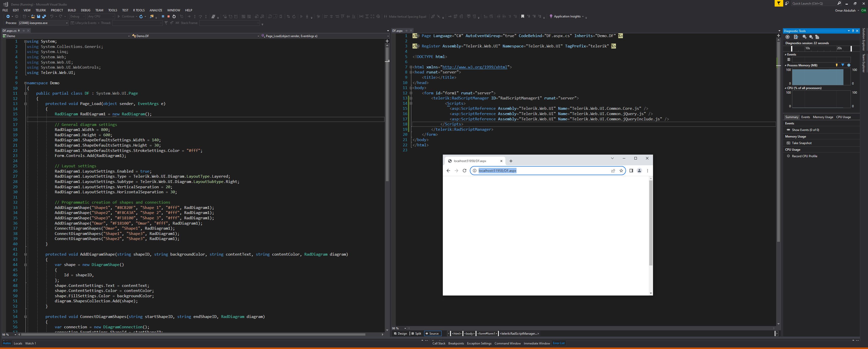Pause execution with Break All icon

tap(163, 16)
